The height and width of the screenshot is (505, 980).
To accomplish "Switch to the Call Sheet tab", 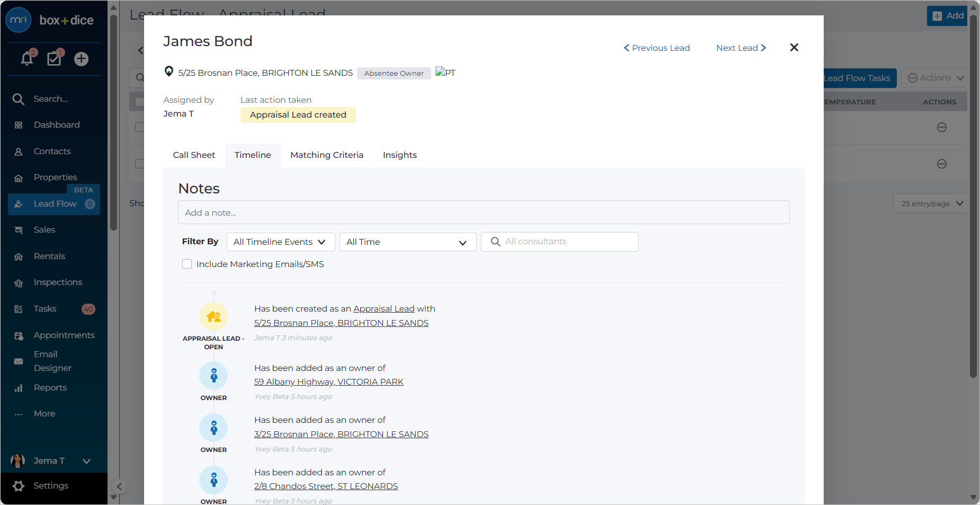I will click(194, 155).
